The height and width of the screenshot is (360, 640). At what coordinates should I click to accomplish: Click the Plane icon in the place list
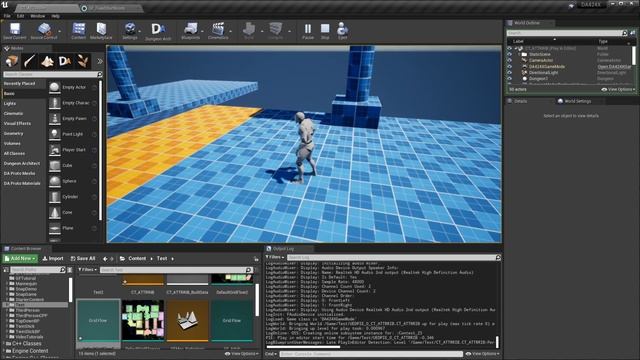[54, 228]
